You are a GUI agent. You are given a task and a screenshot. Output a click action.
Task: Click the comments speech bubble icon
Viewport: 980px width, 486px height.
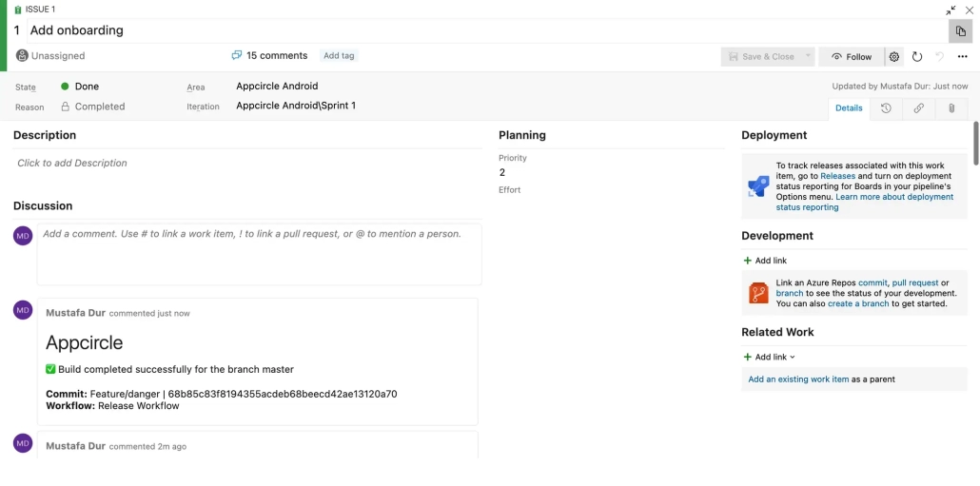[236, 55]
